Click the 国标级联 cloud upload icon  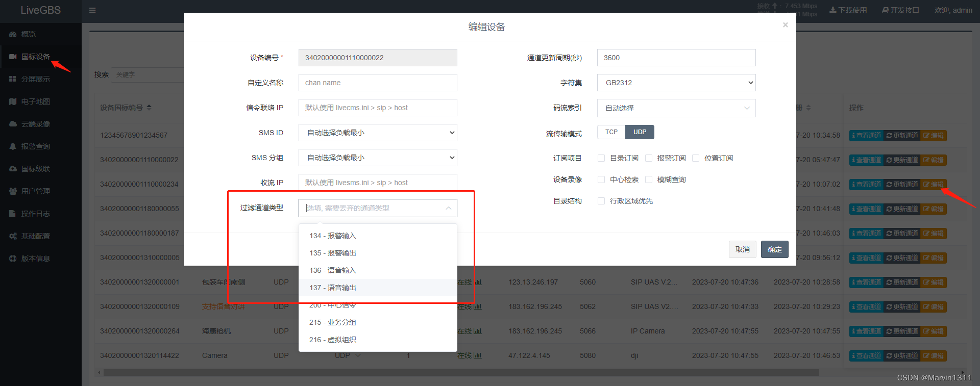point(13,169)
